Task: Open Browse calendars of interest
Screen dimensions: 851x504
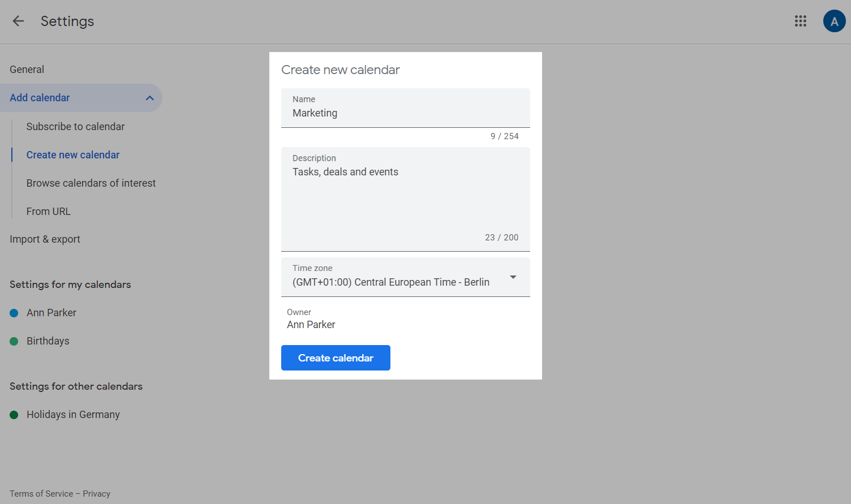Action: pyautogui.click(x=91, y=183)
